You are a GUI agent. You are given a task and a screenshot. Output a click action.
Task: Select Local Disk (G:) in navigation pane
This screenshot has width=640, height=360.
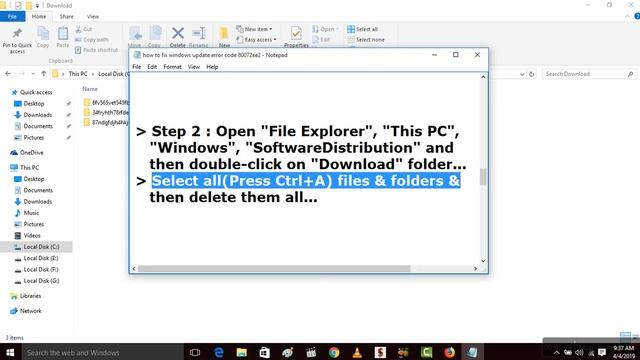click(41, 281)
